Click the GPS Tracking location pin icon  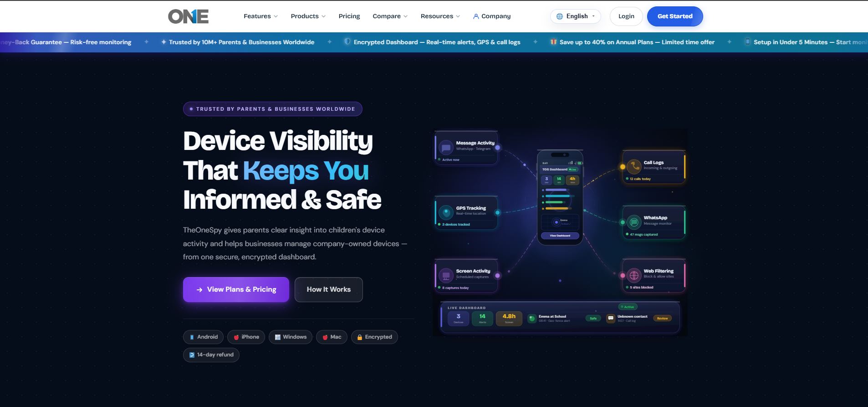(446, 212)
